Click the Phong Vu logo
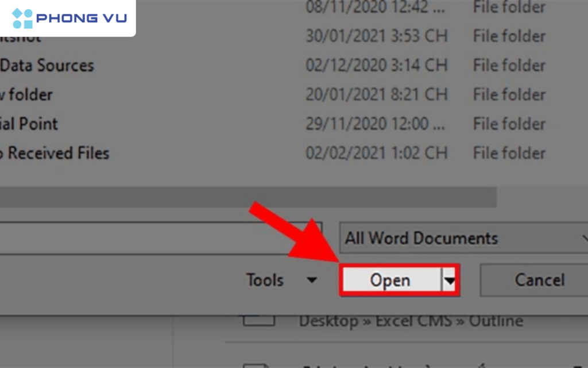 pos(67,17)
